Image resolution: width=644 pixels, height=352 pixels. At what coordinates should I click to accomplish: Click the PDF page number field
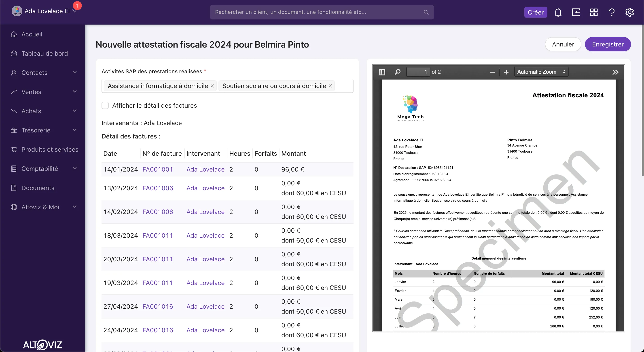point(418,72)
